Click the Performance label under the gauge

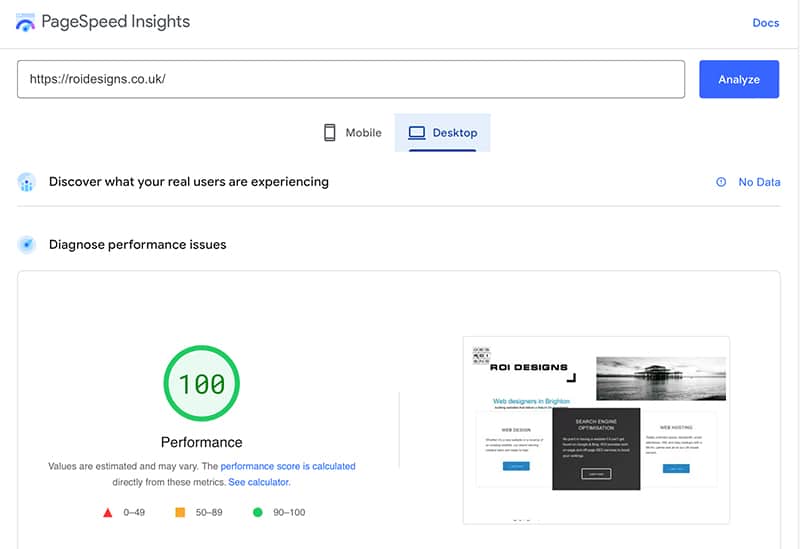click(202, 442)
